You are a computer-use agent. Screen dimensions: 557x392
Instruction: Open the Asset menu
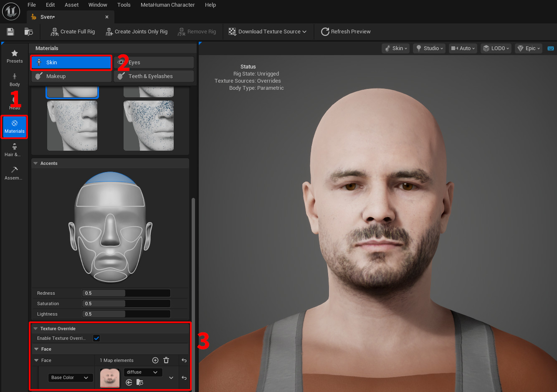click(x=72, y=5)
